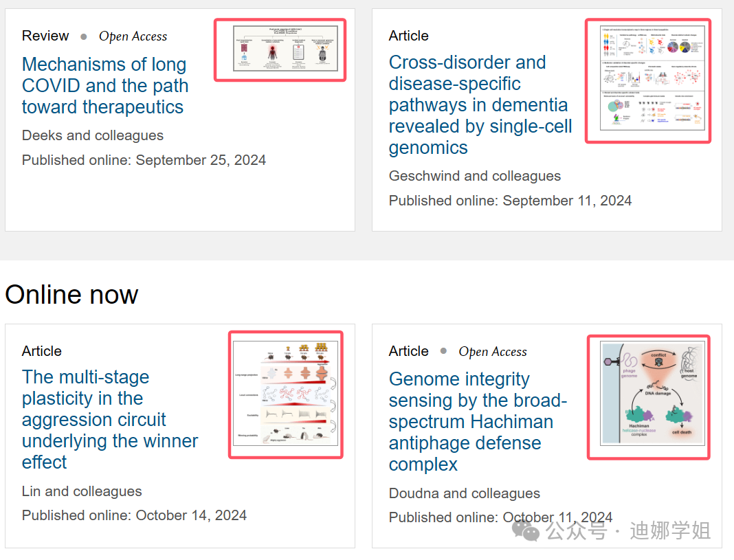Screen dimensions: 734x560
Task: Click the "Article" label above the dementia title
Action: click(408, 36)
